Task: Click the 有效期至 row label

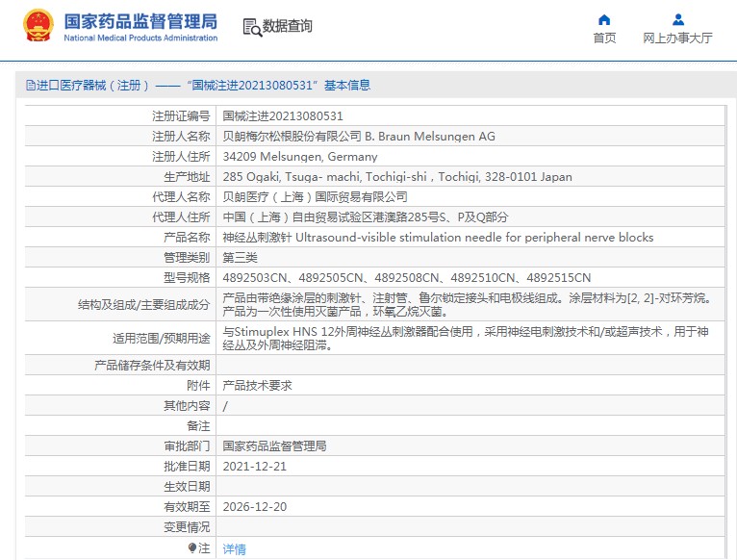Action: pyautogui.click(x=187, y=507)
